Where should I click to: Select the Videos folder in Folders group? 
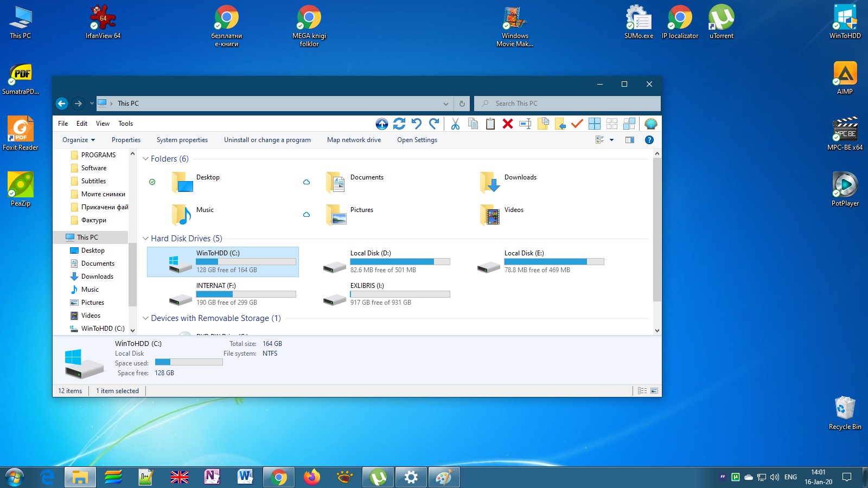[502, 214]
